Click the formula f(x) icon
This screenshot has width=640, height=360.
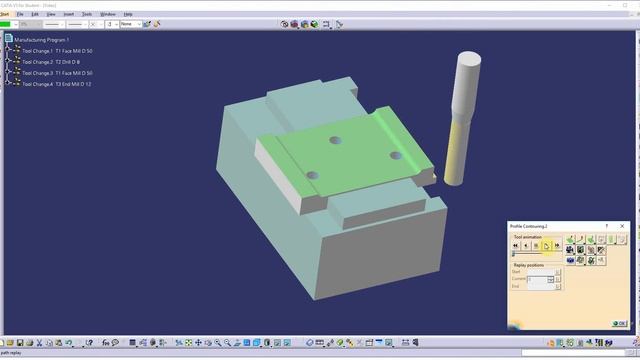[x=106, y=343]
